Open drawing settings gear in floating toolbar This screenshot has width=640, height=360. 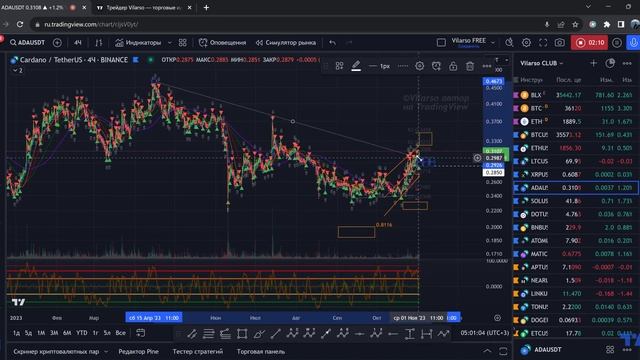pos(419,66)
